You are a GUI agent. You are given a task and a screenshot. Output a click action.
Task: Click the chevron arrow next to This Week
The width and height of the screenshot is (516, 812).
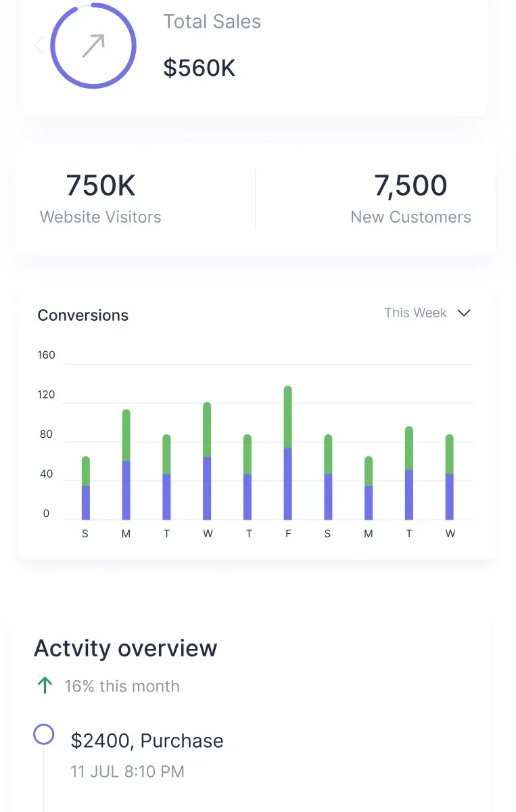pyautogui.click(x=464, y=313)
